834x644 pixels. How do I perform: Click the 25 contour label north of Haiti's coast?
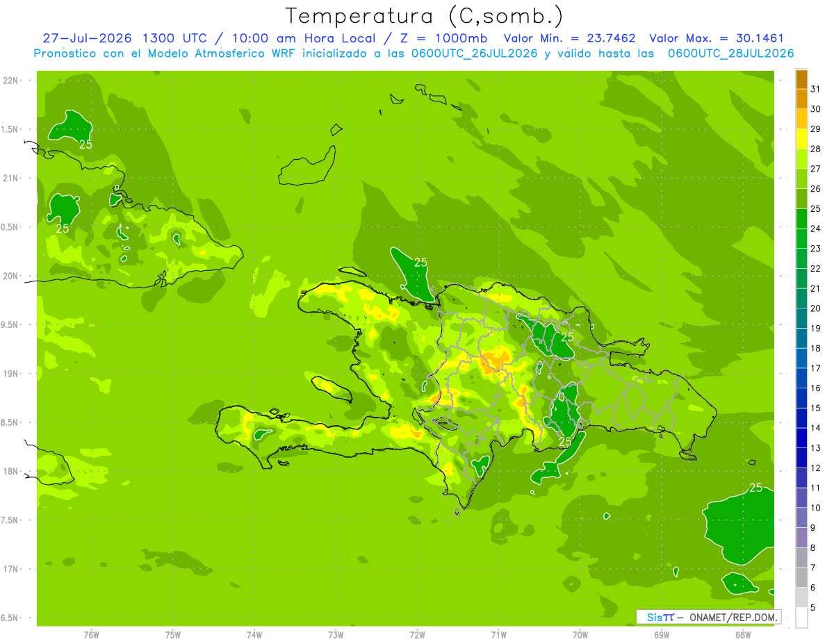pyautogui.click(x=420, y=262)
